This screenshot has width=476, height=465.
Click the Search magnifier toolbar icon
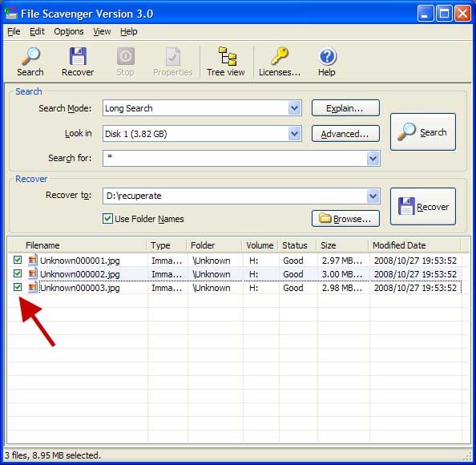click(x=30, y=56)
